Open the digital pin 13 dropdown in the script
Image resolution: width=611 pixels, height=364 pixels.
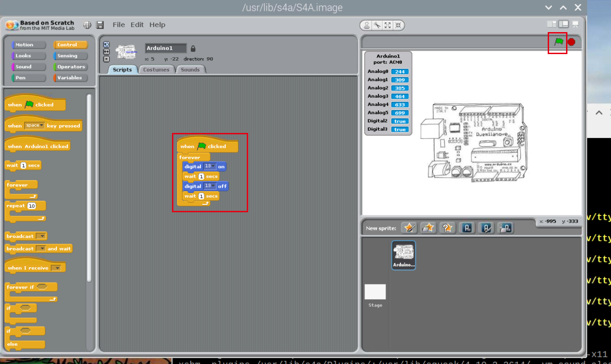point(214,166)
